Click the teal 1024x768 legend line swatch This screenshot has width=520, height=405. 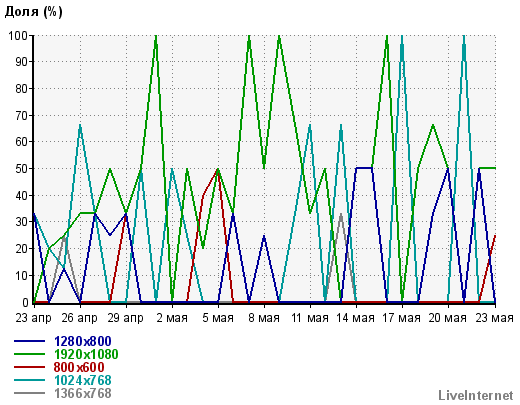point(29,380)
